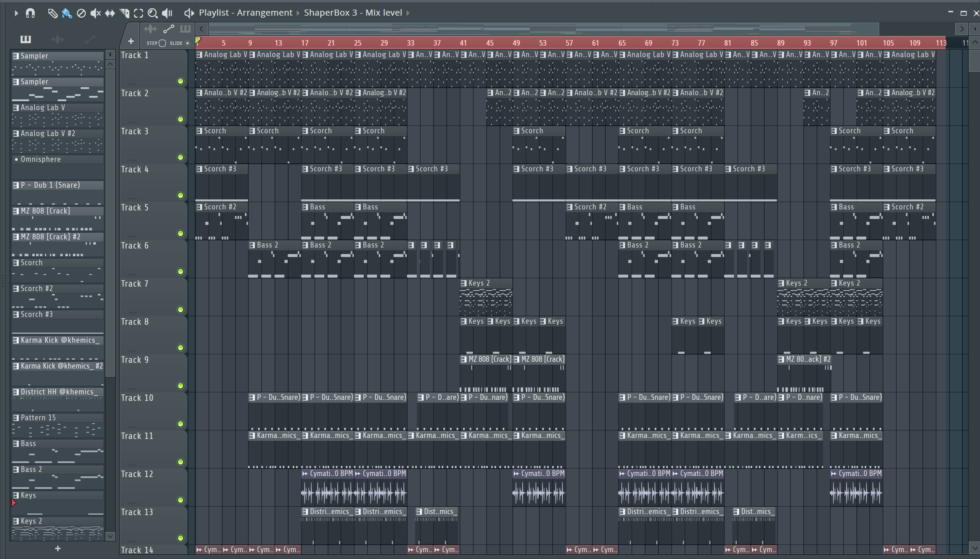Select Keys 2 clip at bar 41
The image size is (980, 559).
[x=486, y=297]
